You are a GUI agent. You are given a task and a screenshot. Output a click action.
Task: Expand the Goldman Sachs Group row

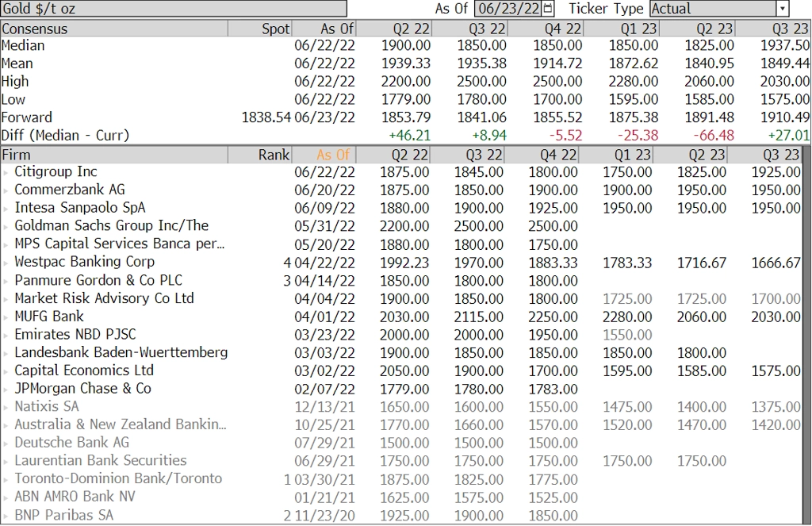6,226
